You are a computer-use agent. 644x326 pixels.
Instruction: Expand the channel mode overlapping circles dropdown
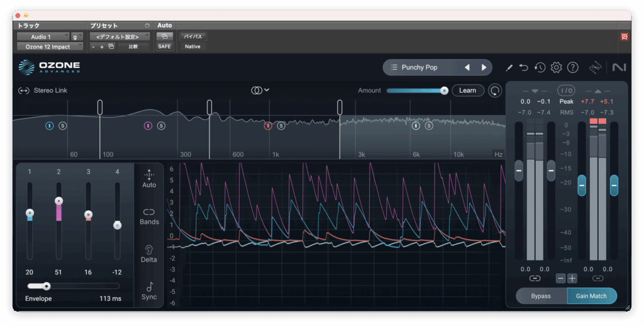pyautogui.click(x=260, y=91)
